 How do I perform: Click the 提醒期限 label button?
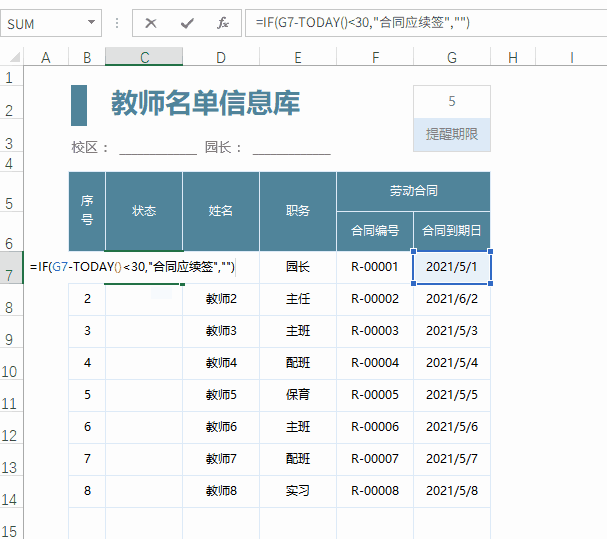(x=452, y=135)
